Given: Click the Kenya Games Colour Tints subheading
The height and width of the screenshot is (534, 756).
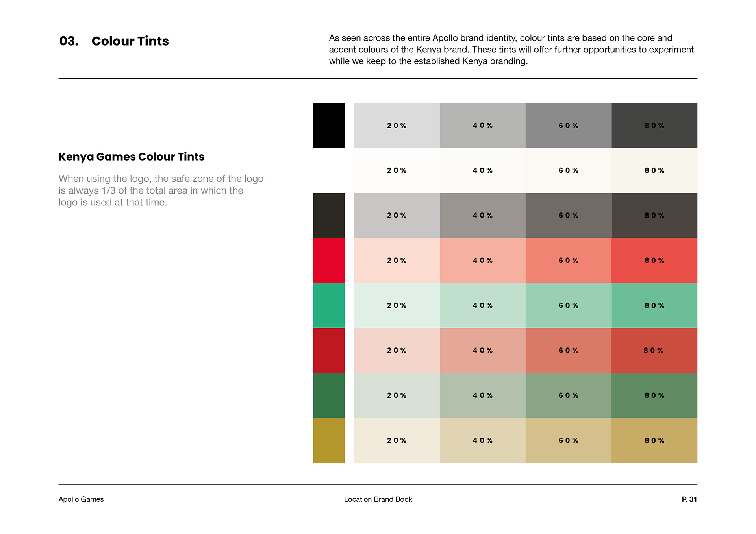Looking at the screenshot, I should 132,157.
